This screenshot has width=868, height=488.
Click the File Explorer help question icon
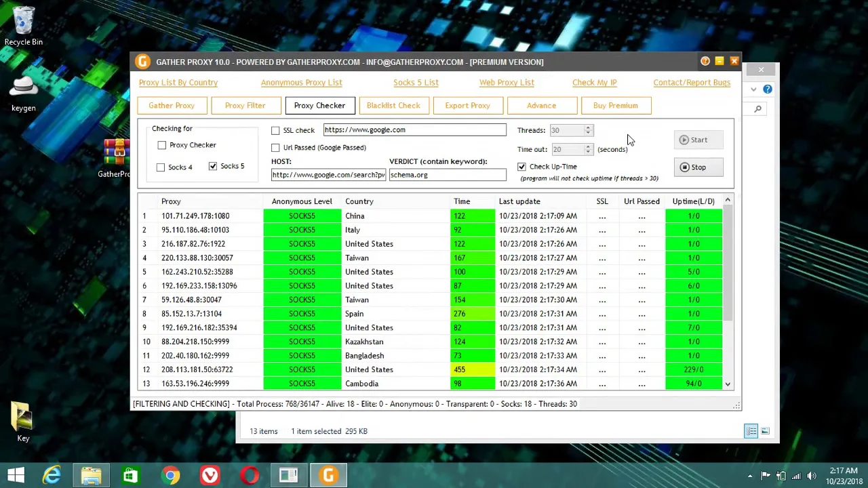[768, 89]
